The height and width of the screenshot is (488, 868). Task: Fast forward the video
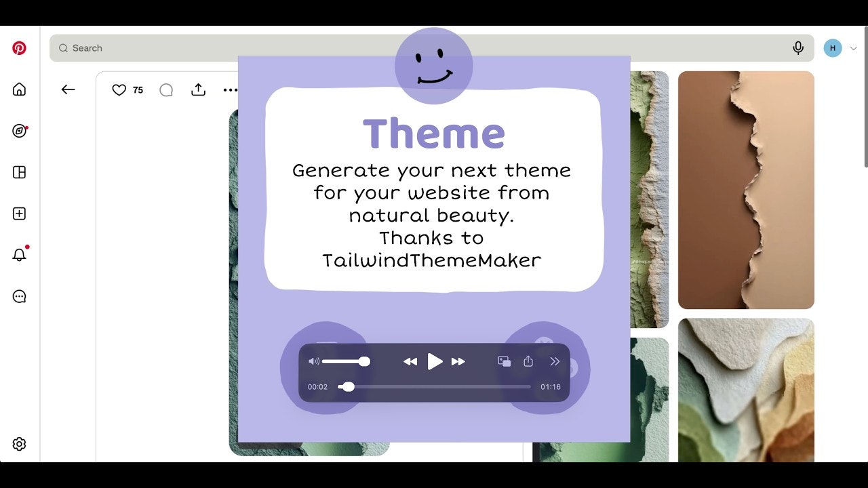(x=458, y=361)
